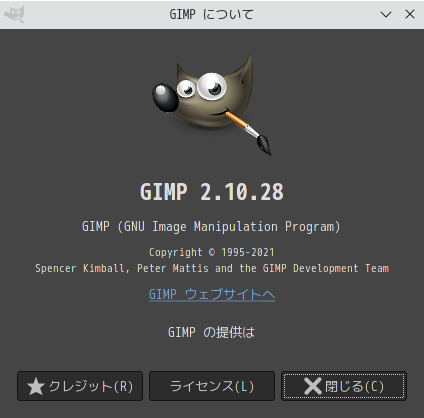Collapse the window using title bar chevron
This screenshot has height=418, width=424.
pyautogui.click(x=386, y=14)
